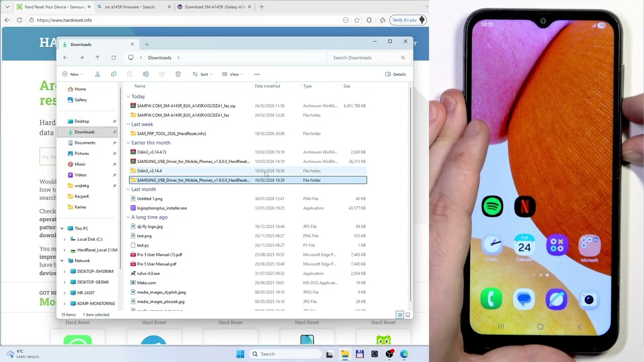Refresh the Downloads folder view
The image size is (644, 362).
114,58
